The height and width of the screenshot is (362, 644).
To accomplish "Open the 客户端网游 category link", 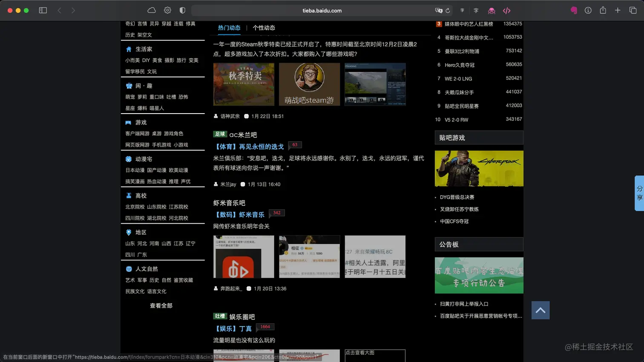I will pyautogui.click(x=137, y=134).
